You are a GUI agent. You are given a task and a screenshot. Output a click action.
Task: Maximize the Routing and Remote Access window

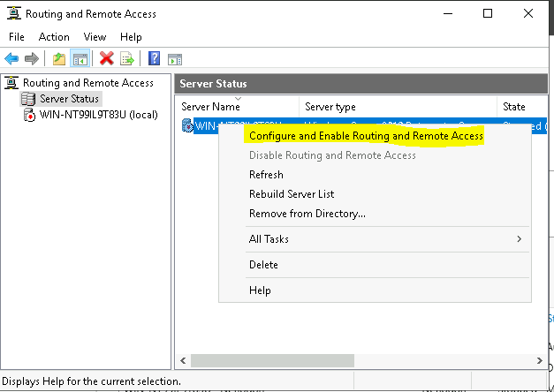pos(488,14)
